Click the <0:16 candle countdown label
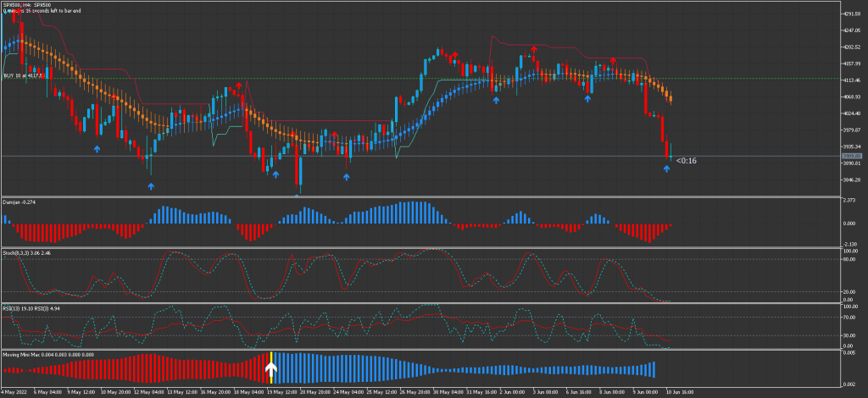Image resolution: width=868 pixels, height=398 pixels. 687,161
